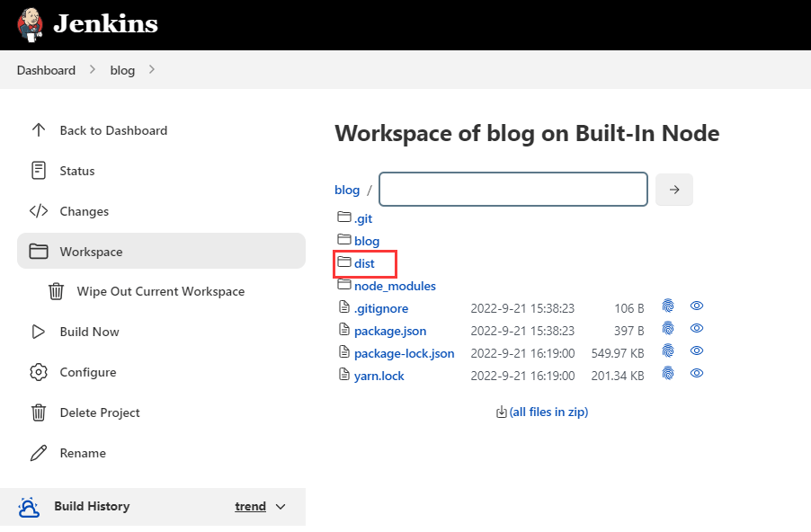View package.json with eye icon
This screenshot has height=532, width=811.
697,328
